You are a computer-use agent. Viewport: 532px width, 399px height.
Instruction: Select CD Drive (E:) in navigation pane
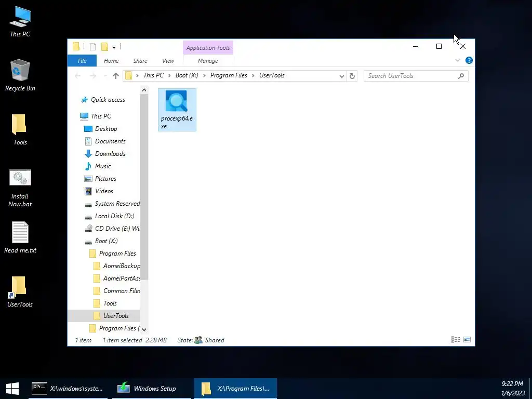[x=112, y=229]
